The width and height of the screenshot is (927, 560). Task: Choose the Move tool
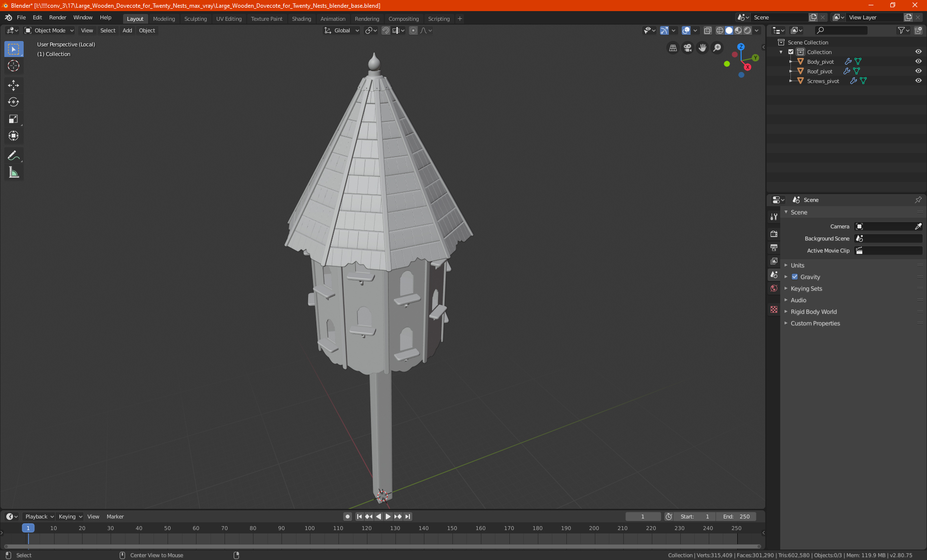(x=14, y=85)
